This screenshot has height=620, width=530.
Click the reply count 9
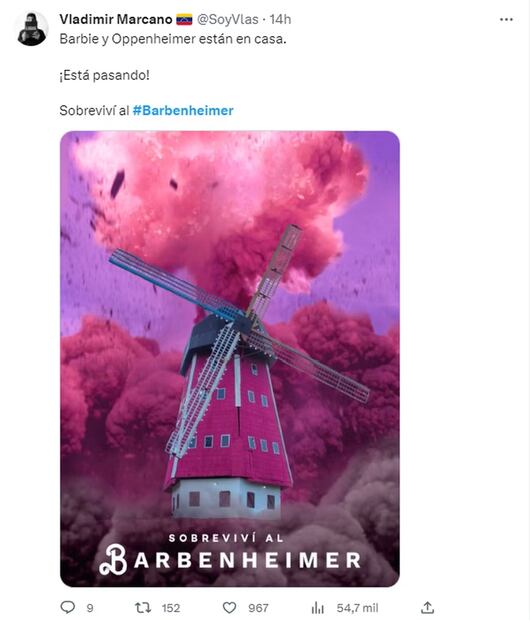[x=90, y=608]
